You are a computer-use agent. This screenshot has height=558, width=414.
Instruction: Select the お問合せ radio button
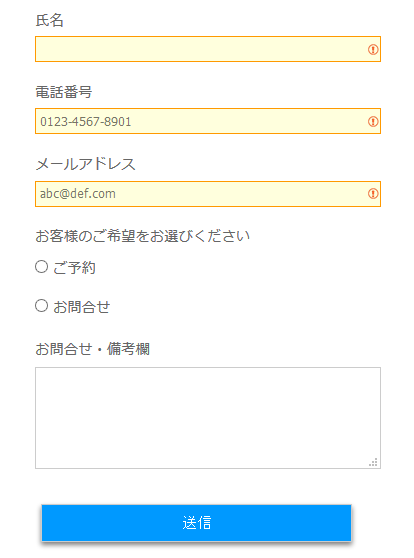[42, 306]
